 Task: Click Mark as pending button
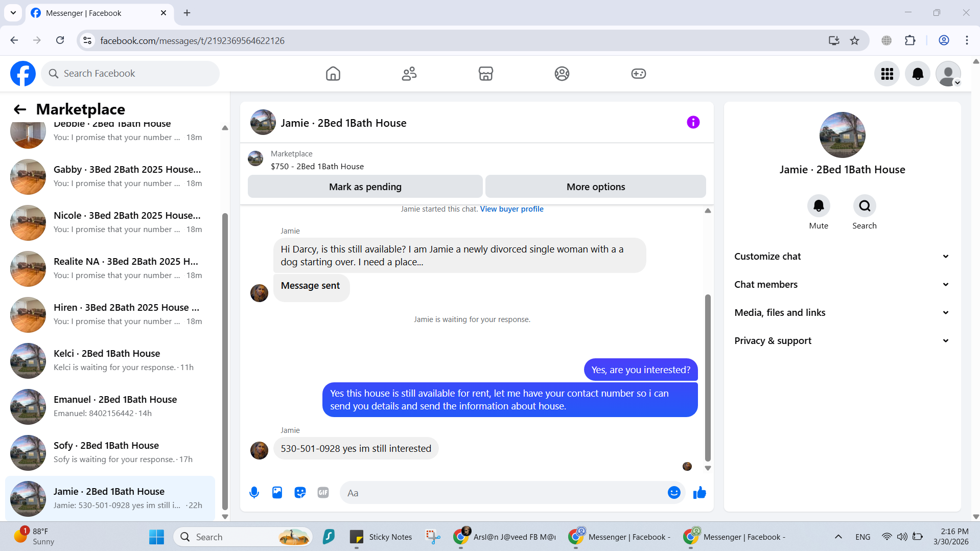pos(365,187)
